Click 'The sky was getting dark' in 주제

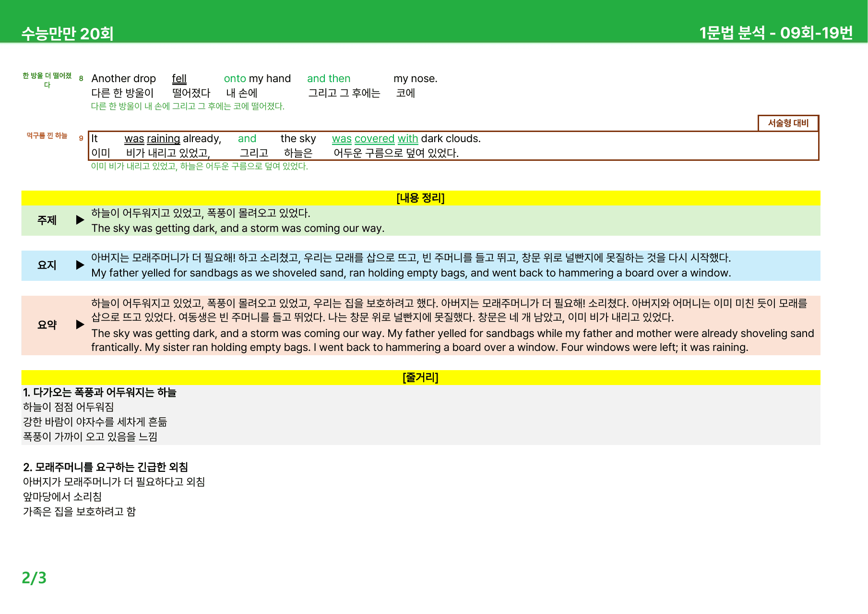[153, 228]
